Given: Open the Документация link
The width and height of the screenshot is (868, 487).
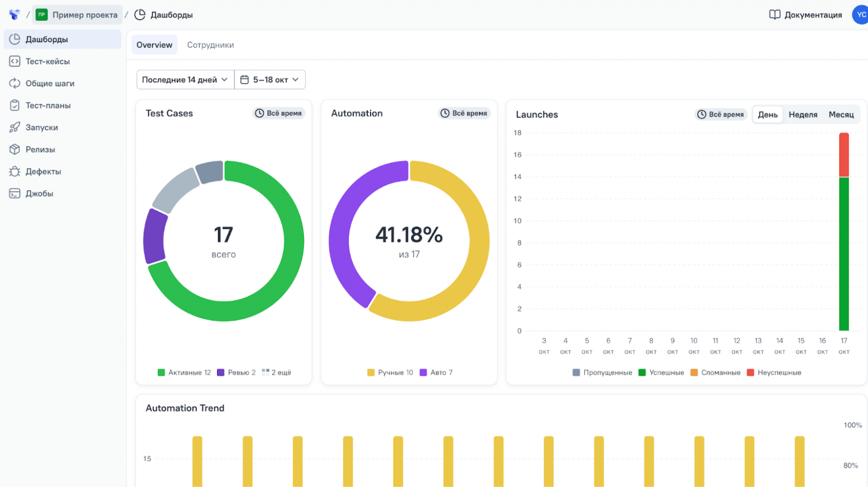Looking at the screenshot, I should point(805,15).
